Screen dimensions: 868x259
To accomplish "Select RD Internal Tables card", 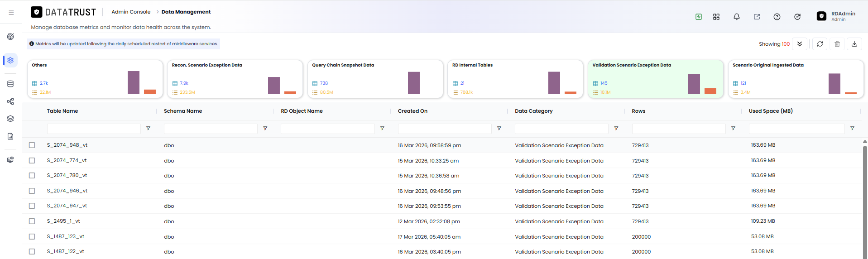I will [515, 79].
